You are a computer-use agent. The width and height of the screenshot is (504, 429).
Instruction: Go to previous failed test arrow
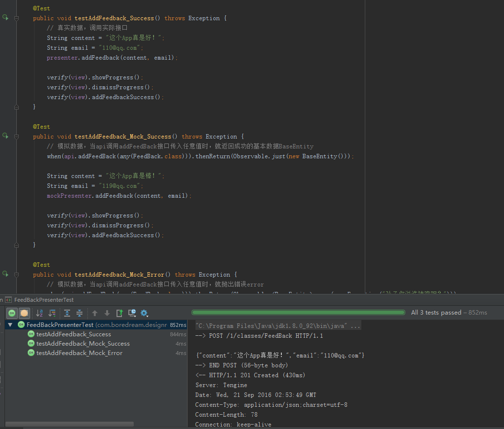coord(95,313)
